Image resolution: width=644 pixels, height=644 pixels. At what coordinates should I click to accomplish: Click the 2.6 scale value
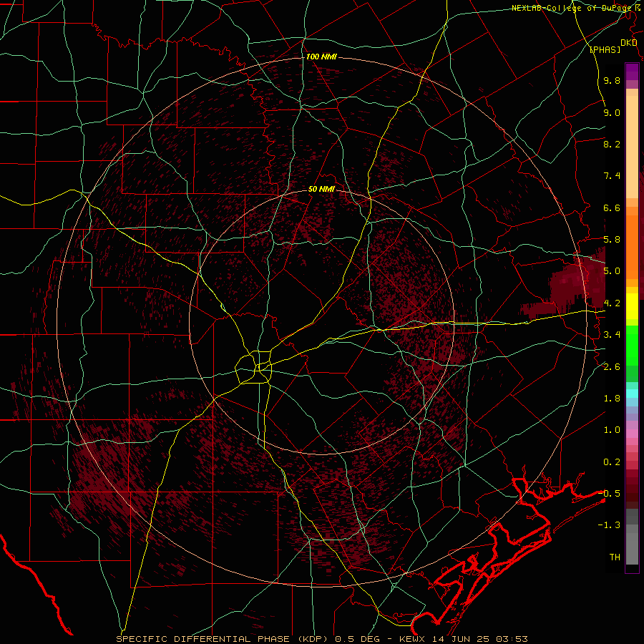click(612, 367)
